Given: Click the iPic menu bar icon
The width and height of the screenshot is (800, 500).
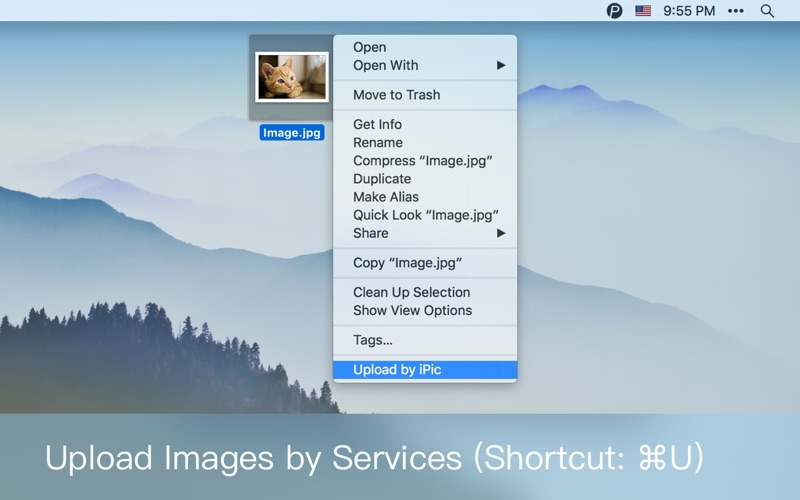Looking at the screenshot, I should click(x=614, y=11).
